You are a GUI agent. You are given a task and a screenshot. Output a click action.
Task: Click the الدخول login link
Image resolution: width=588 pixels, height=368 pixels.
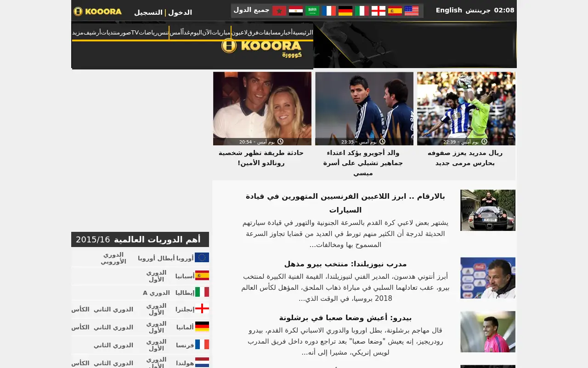180,12
